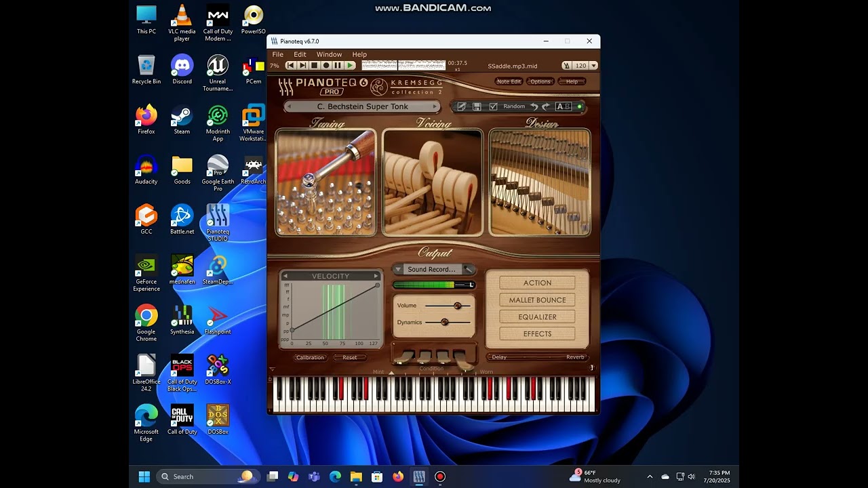Click the Help button beside Options
The width and height of the screenshot is (868, 488).
572,81
